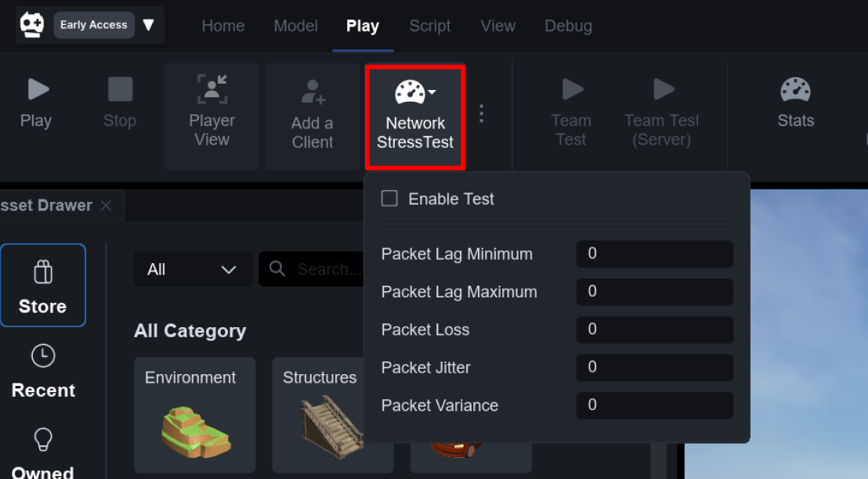
Task: Expand the All category dropdown
Action: coord(193,269)
